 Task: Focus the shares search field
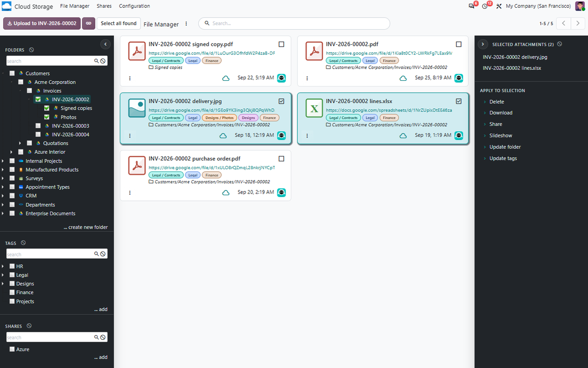coord(49,337)
